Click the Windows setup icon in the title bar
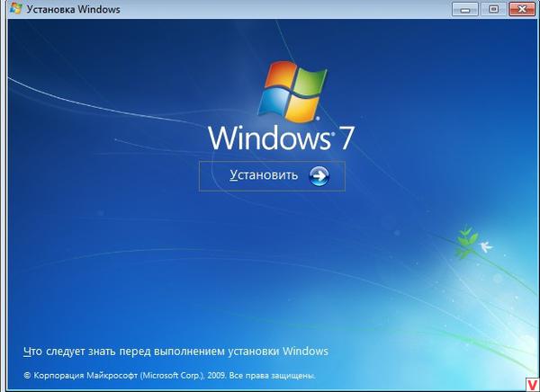Screen dimensions: 540x392 point(16,9)
